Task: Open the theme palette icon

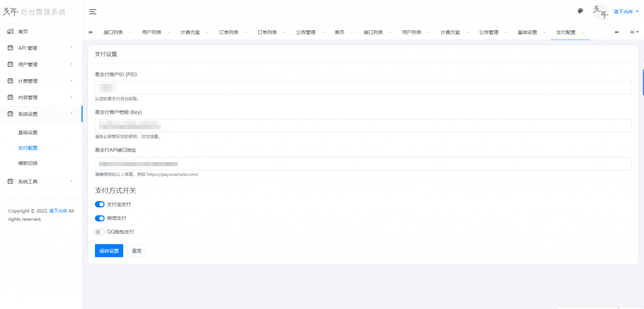Action: 580,11
